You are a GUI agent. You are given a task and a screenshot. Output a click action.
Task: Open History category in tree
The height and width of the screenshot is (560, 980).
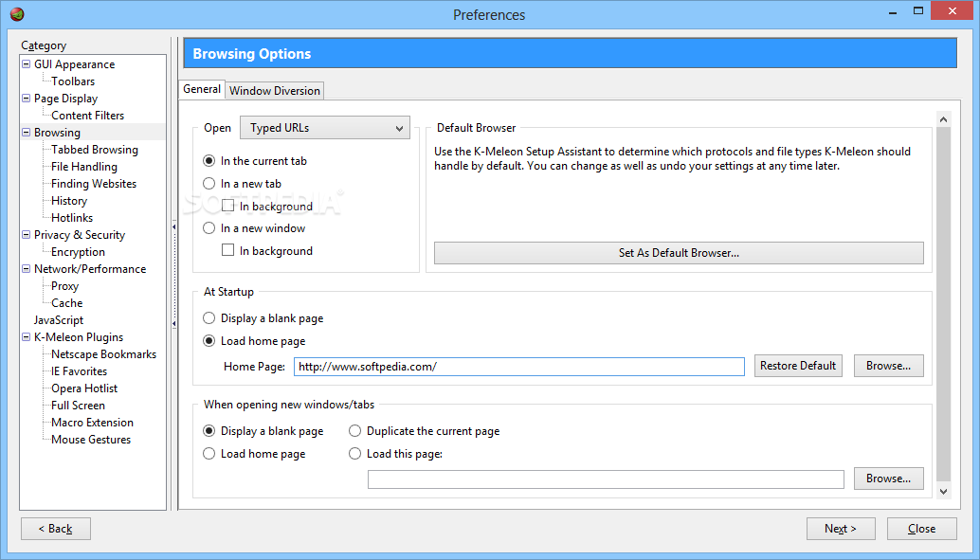click(x=69, y=201)
